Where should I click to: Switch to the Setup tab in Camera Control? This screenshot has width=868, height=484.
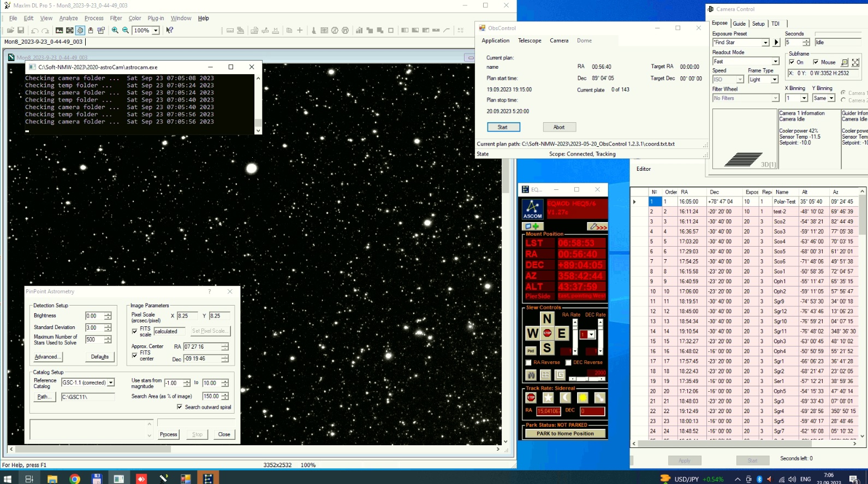point(758,23)
